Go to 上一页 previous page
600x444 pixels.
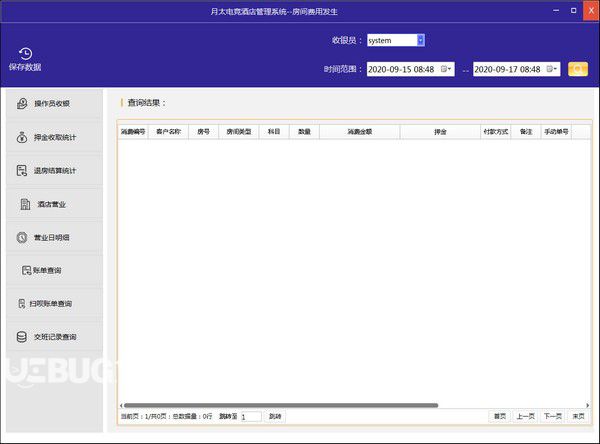click(x=525, y=416)
